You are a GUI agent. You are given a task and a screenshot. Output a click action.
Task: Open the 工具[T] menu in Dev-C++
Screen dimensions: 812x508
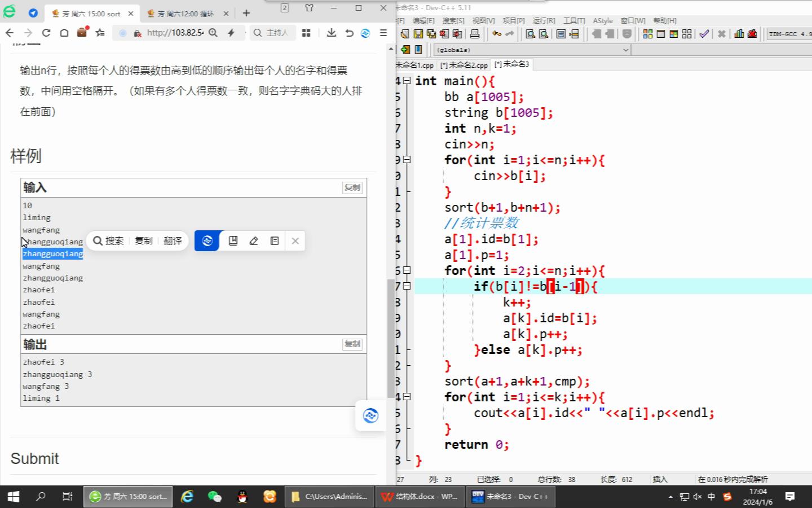pyautogui.click(x=574, y=20)
